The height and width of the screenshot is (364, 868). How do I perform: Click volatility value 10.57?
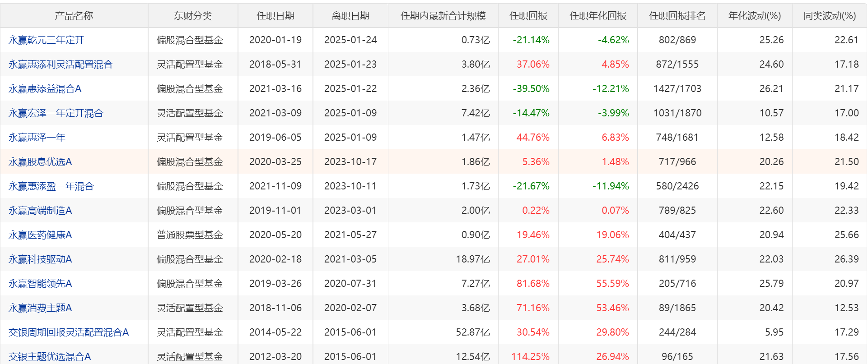[x=771, y=113]
